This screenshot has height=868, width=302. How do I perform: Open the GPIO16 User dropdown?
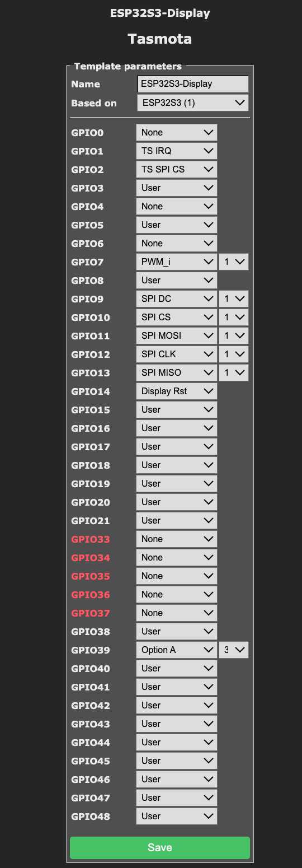177,428
